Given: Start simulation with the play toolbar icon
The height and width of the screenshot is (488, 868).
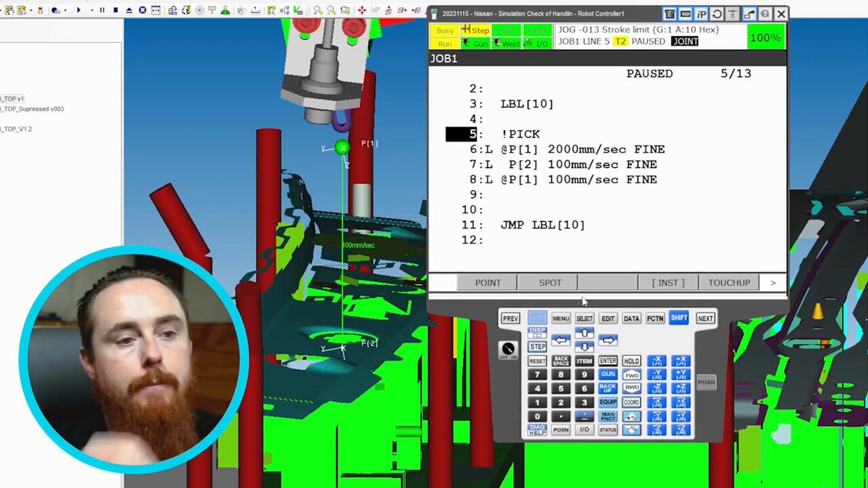Looking at the screenshot, I should click(79, 10).
